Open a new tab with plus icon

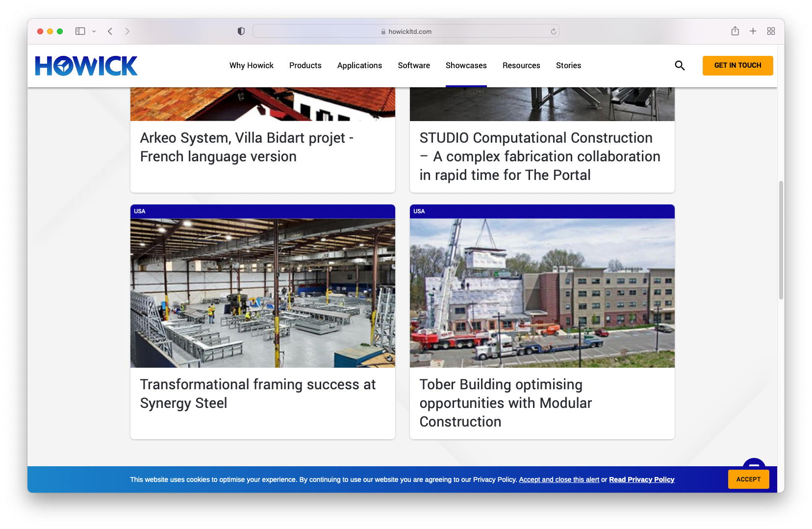click(x=753, y=31)
